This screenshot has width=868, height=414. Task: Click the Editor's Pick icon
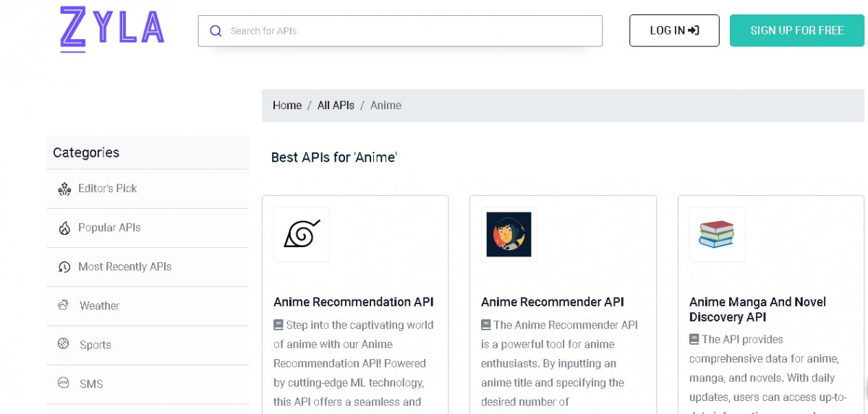click(x=64, y=189)
